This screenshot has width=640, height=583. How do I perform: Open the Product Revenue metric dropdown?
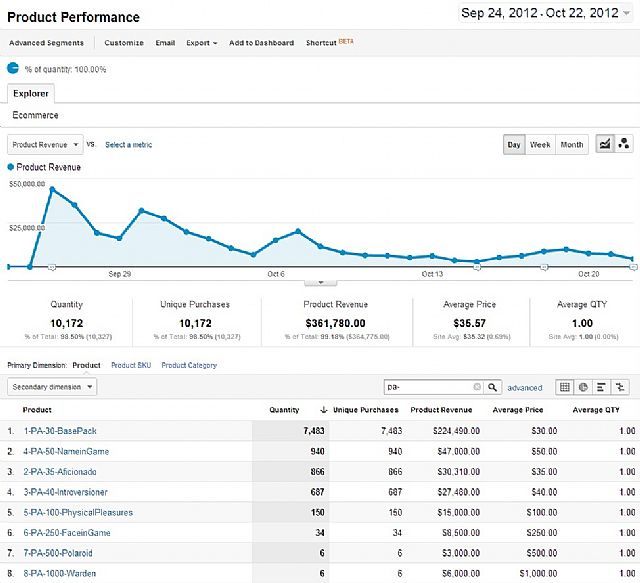click(x=46, y=145)
